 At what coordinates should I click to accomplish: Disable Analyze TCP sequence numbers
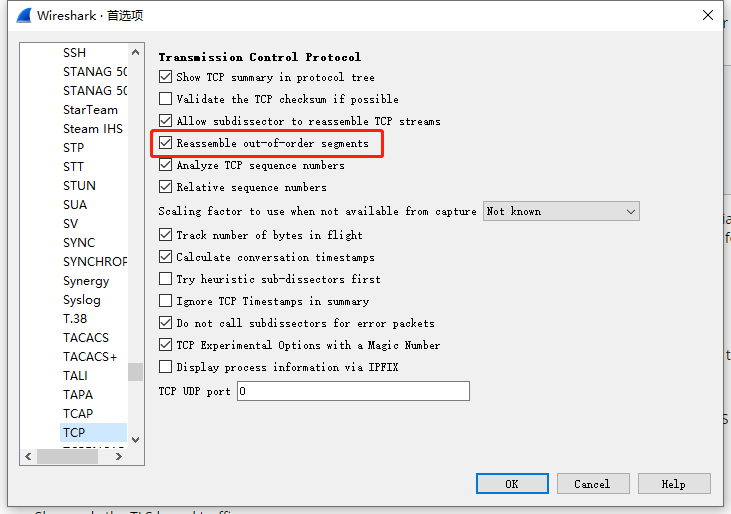click(x=166, y=165)
